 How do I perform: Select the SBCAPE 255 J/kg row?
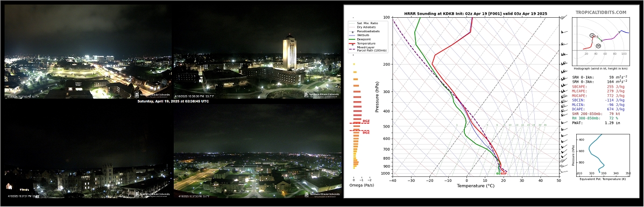point(598,87)
